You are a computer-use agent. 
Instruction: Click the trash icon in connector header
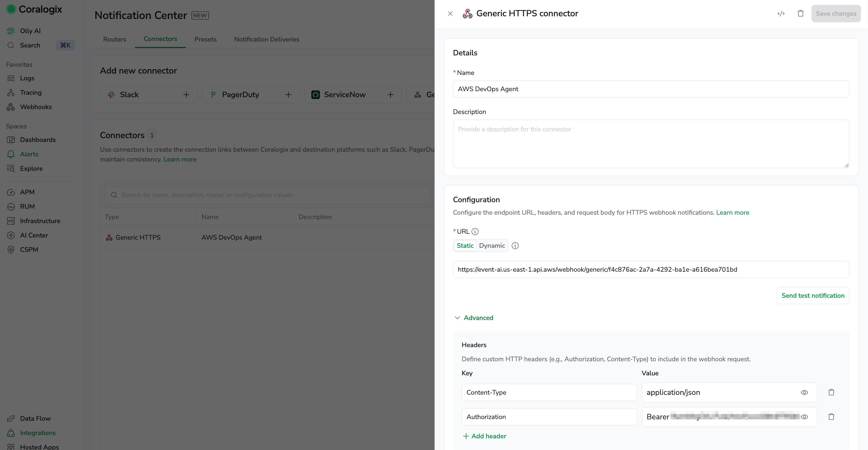point(801,14)
